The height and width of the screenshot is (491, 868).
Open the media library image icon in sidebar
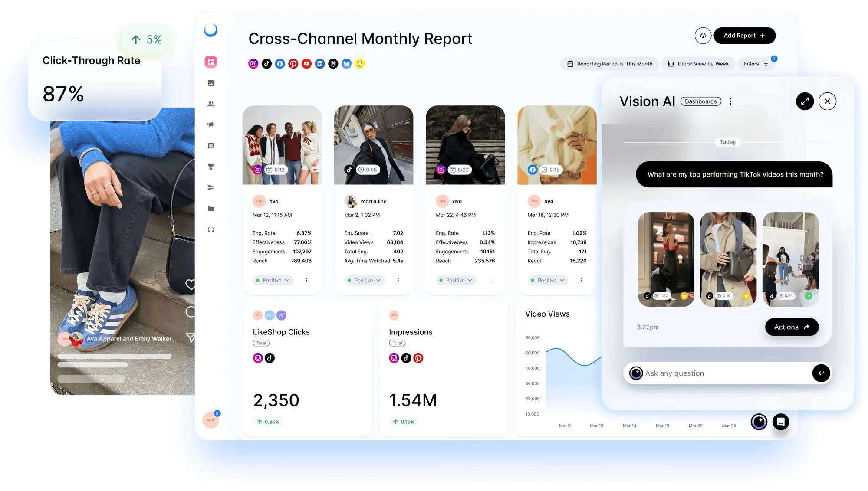(211, 83)
